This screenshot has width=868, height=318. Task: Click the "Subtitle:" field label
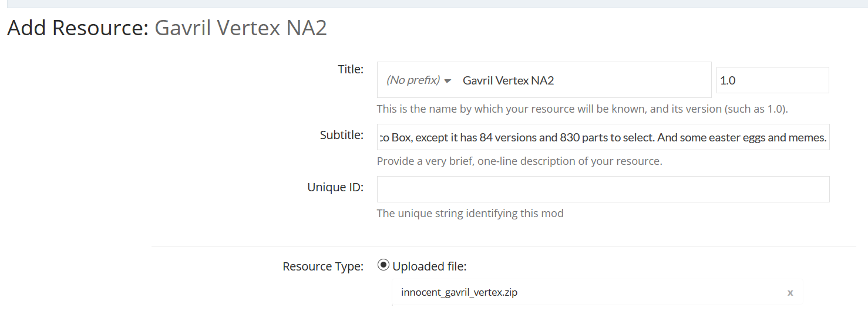coord(342,135)
